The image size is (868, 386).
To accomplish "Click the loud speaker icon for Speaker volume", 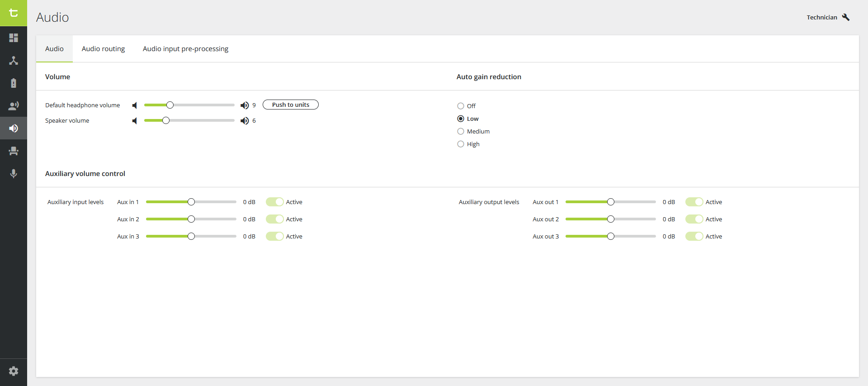I will pos(245,121).
